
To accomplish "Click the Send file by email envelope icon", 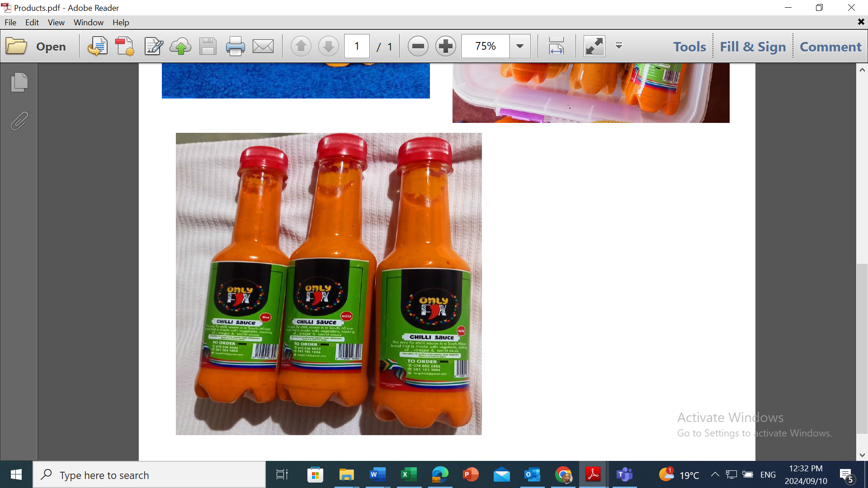I will pyautogui.click(x=263, y=46).
